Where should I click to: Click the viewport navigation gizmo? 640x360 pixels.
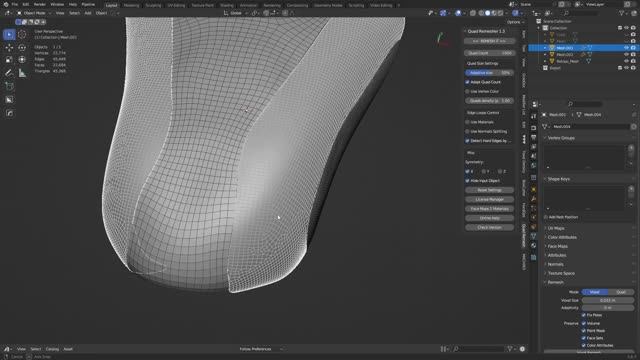click(442, 40)
